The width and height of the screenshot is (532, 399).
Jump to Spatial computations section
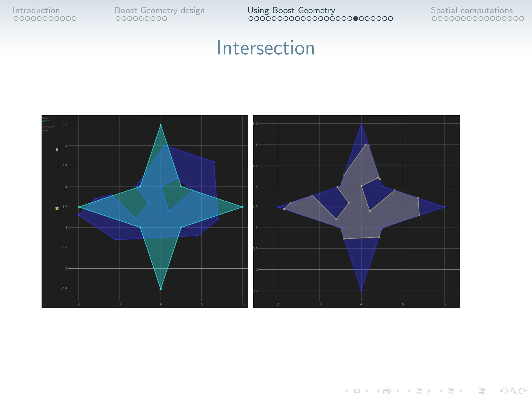point(472,10)
